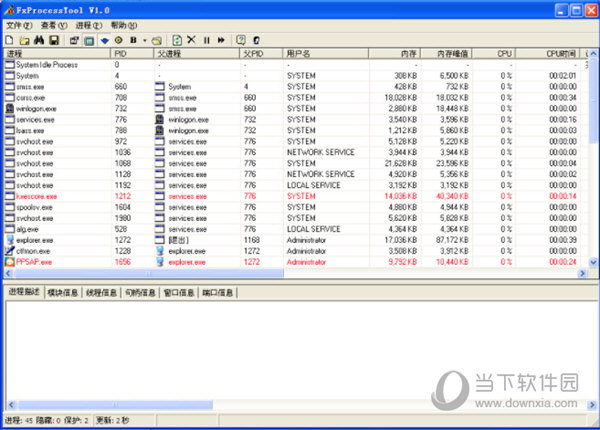This screenshot has height=430, width=600.
Task: Click the bold B toolbar icon
Action: tap(134, 39)
